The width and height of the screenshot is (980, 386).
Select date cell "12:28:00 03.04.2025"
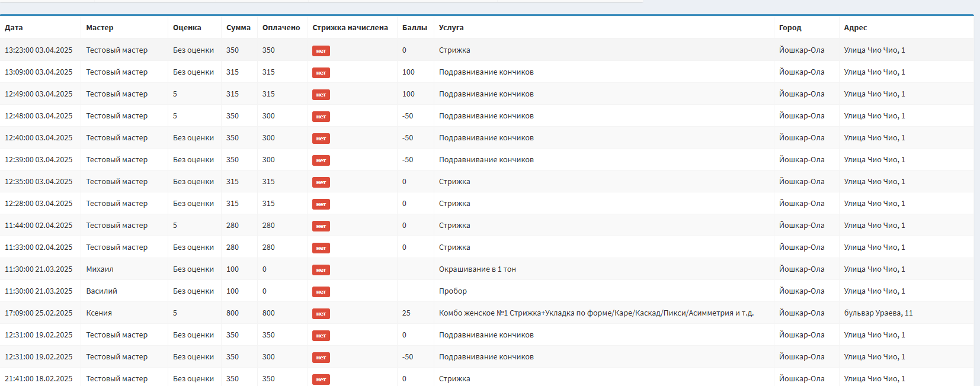point(39,204)
